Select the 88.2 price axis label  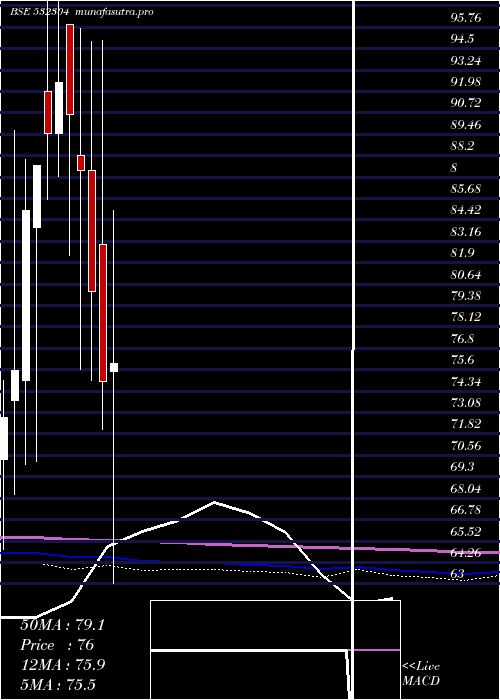(x=462, y=146)
